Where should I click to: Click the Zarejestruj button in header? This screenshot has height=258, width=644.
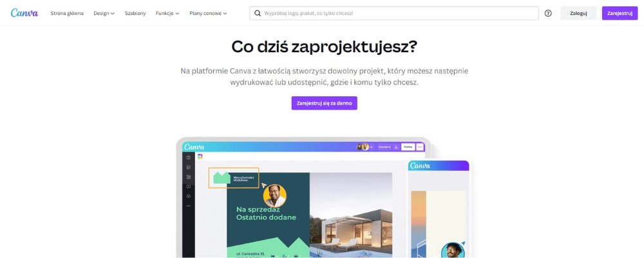click(x=620, y=13)
